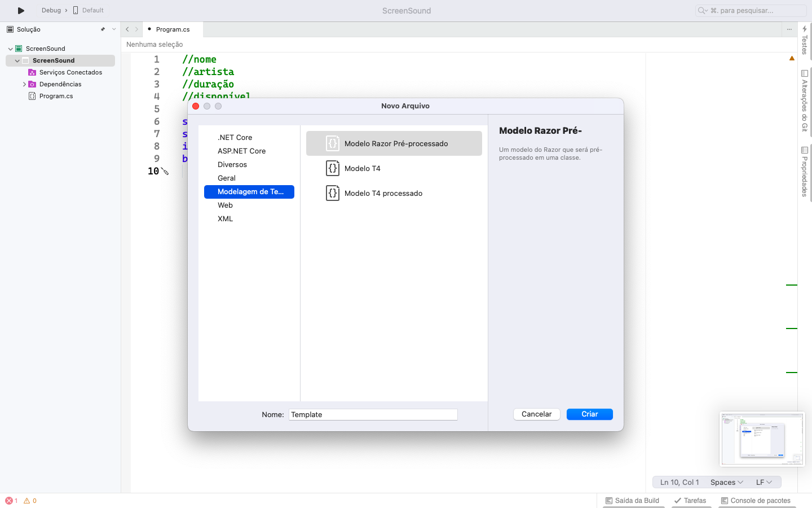Click the Solução panel icon
The image size is (812, 508).
pos(10,29)
